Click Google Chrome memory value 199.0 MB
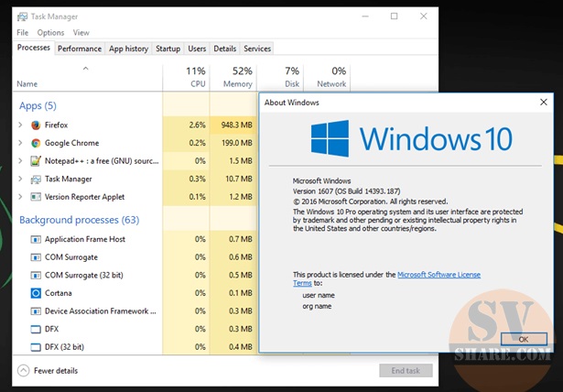This screenshot has height=392, width=563. pyautogui.click(x=236, y=143)
